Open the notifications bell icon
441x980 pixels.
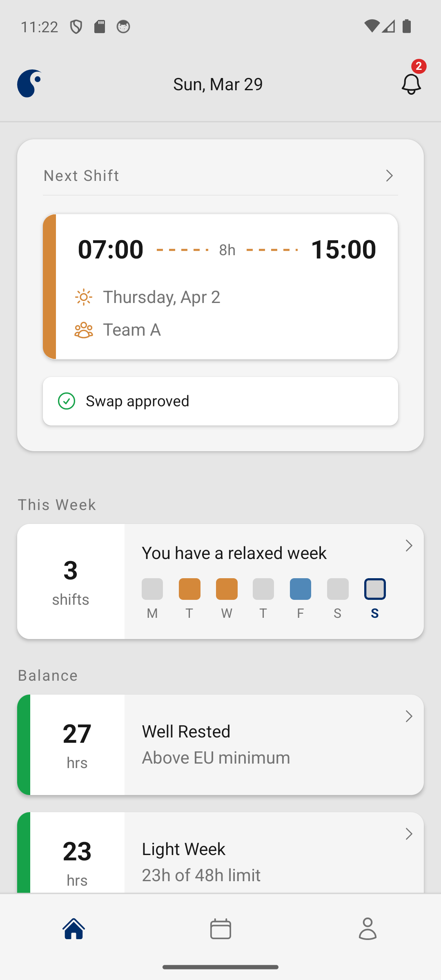pos(411,84)
